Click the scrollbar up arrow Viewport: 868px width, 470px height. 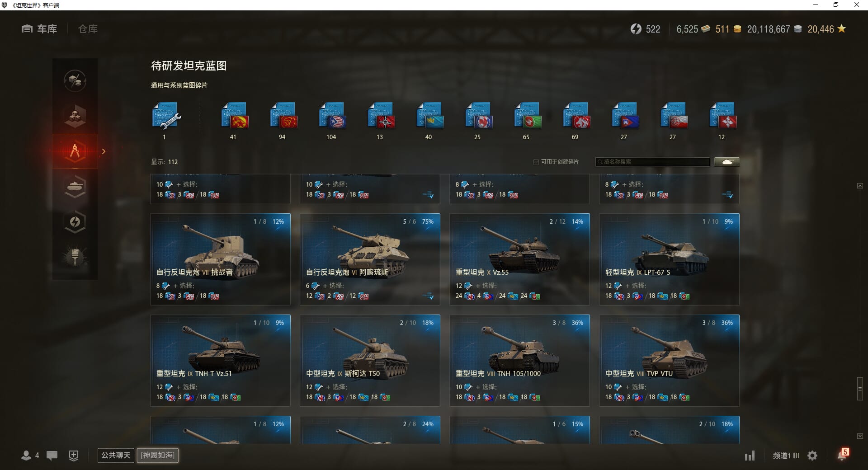click(x=860, y=186)
